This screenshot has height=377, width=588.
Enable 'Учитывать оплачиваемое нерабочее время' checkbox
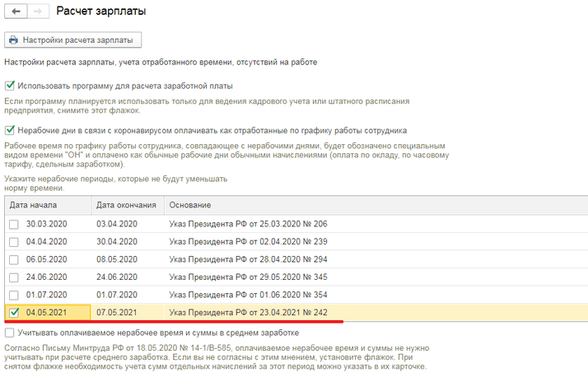[x=10, y=333]
